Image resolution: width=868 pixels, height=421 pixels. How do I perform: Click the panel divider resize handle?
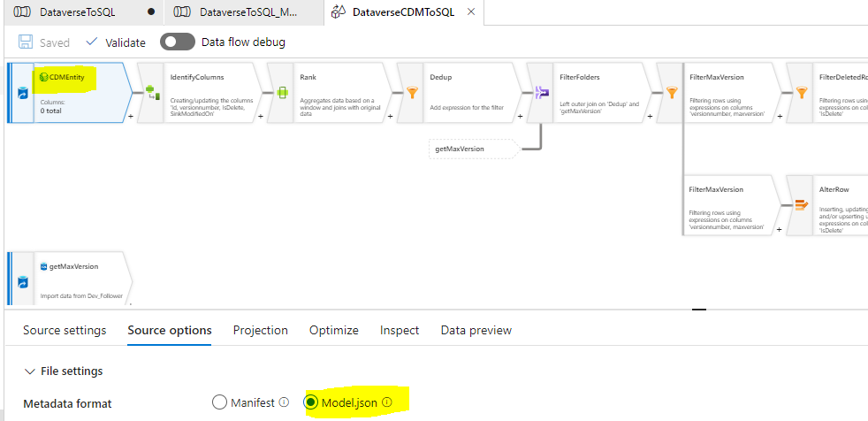pyautogui.click(x=700, y=310)
